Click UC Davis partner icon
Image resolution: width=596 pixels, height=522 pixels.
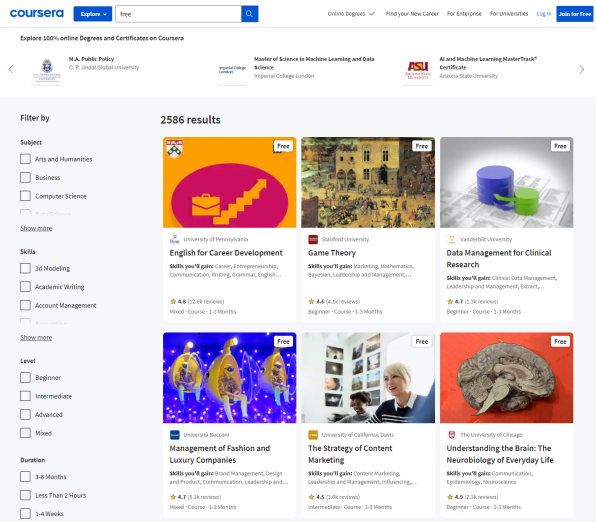[313, 435]
